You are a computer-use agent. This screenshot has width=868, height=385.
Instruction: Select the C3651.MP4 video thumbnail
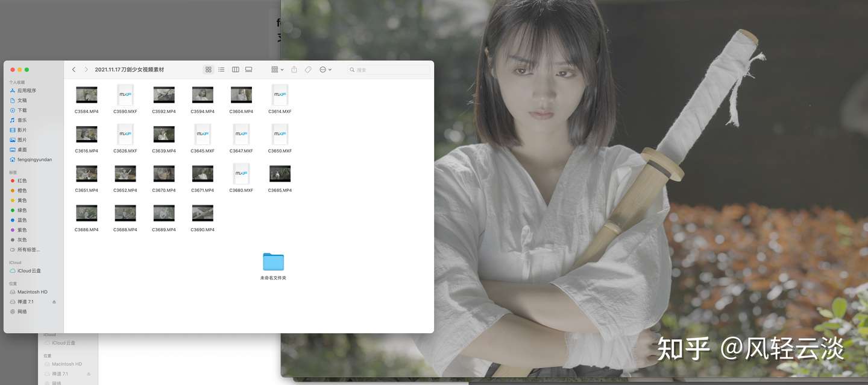pyautogui.click(x=87, y=174)
